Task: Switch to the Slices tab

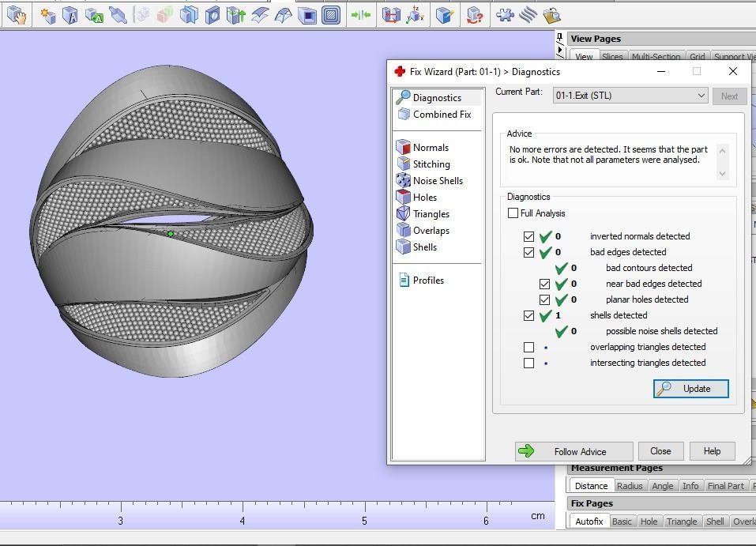Action: (x=612, y=56)
